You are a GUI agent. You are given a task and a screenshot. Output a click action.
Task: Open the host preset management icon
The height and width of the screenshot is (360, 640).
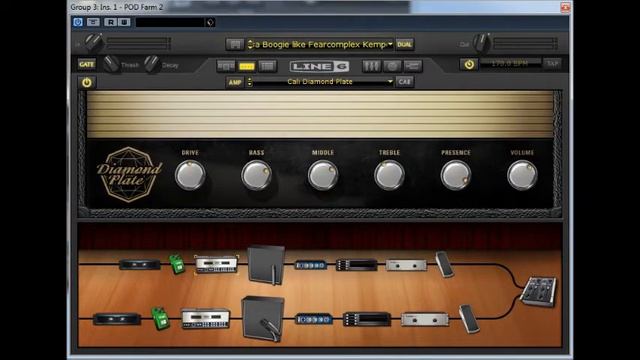tap(210, 22)
